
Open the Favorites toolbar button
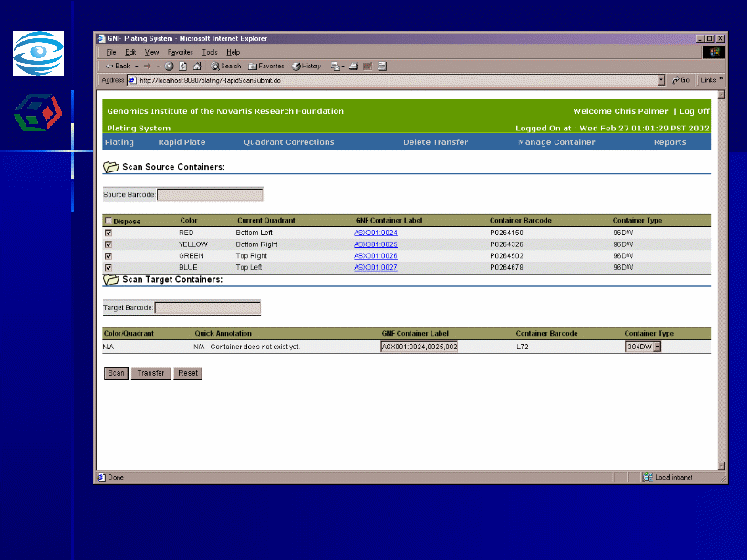pos(266,67)
